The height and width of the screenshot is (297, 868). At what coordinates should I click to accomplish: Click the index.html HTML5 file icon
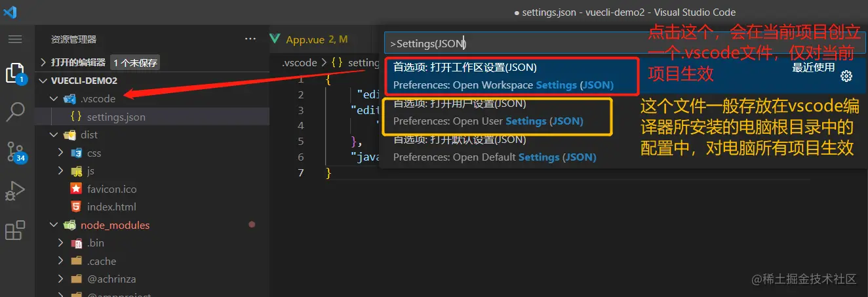coord(76,207)
